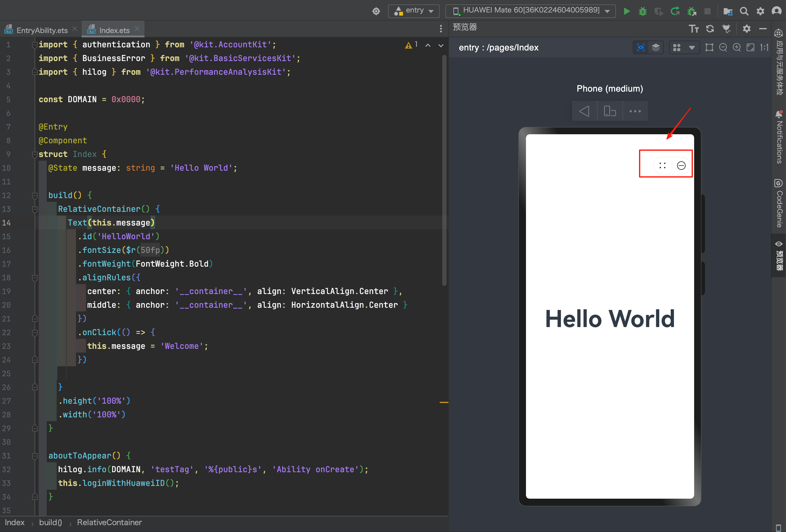Open the entry module dropdown
The width and height of the screenshot is (786, 532).
tap(414, 11)
